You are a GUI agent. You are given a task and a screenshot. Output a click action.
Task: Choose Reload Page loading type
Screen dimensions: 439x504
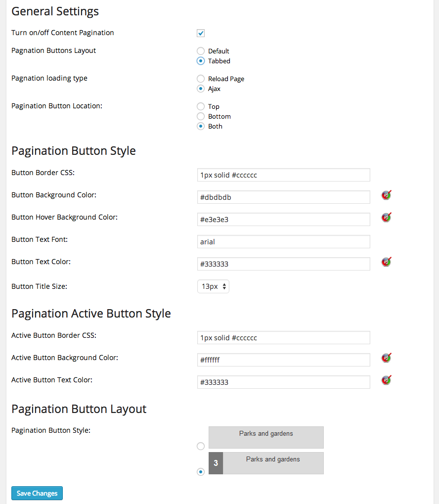[201, 79]
